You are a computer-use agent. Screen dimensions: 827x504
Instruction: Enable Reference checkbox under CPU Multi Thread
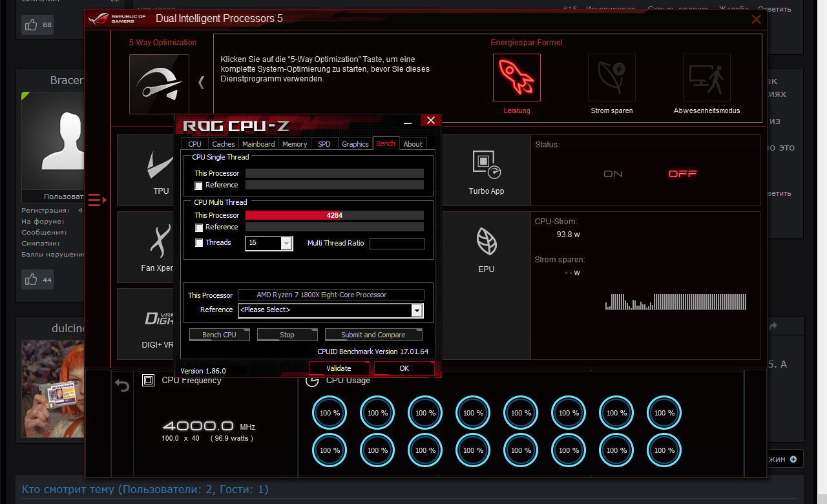tap(199, 227)
